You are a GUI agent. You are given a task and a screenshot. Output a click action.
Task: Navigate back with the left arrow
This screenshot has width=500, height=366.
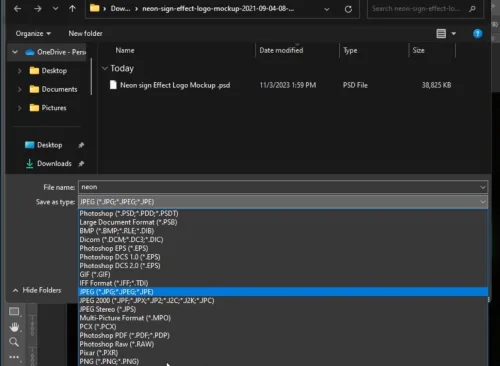pos(18,9)
